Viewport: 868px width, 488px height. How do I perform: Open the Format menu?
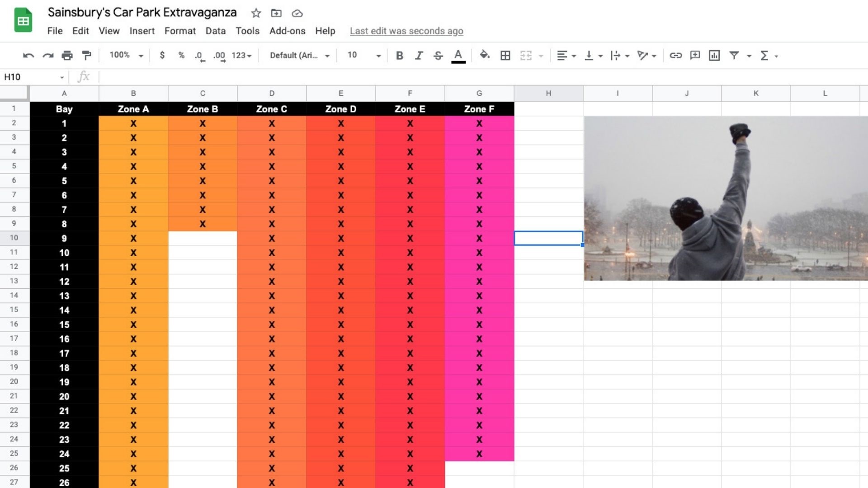click(180, 31)
